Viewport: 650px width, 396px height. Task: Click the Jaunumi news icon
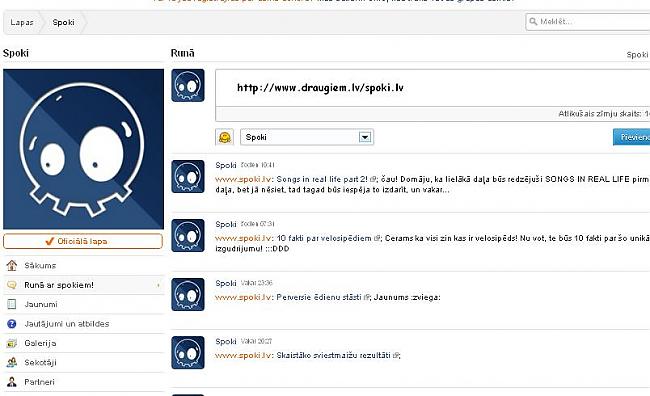[12, 304]
